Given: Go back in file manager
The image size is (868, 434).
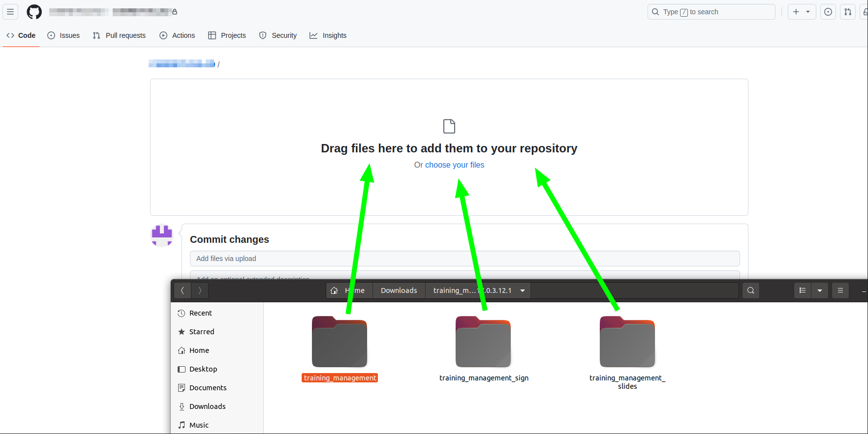Looking at the screenshot, I should click(x=183, y=290).
